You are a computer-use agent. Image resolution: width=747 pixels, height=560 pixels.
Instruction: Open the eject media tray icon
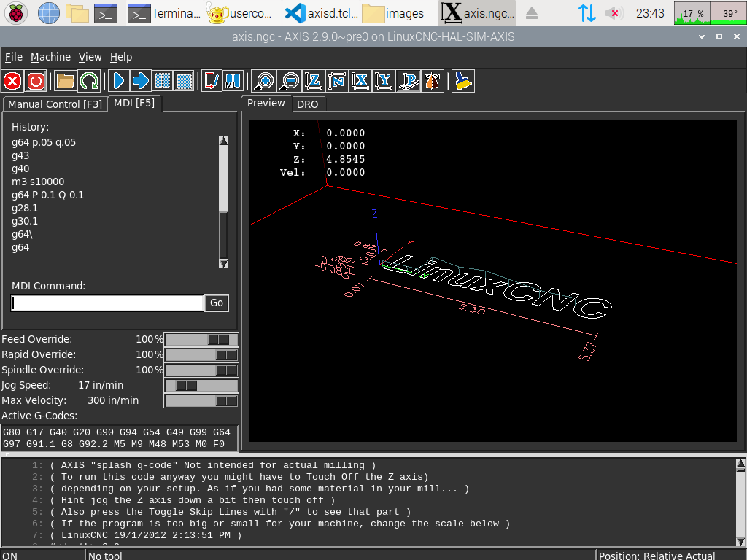532,13
